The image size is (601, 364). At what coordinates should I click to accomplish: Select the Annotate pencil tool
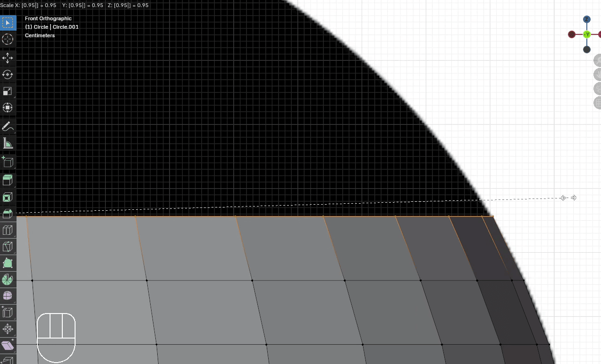[8, 126]
